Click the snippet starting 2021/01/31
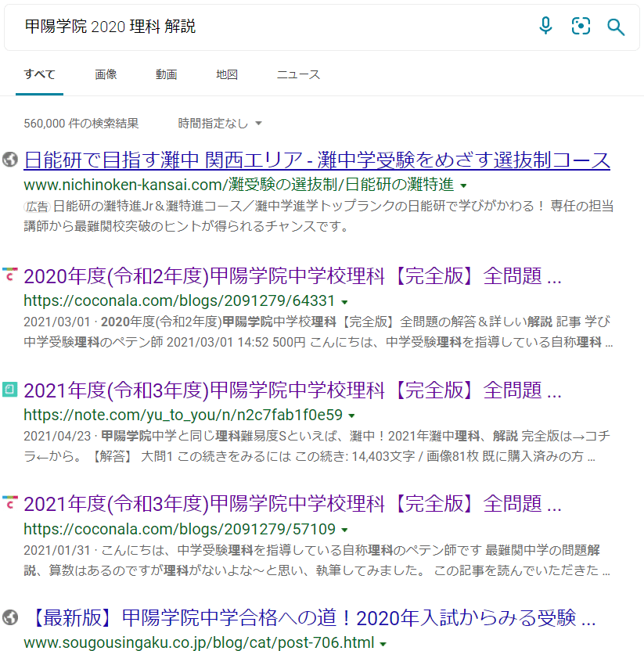 coord(317,560)
